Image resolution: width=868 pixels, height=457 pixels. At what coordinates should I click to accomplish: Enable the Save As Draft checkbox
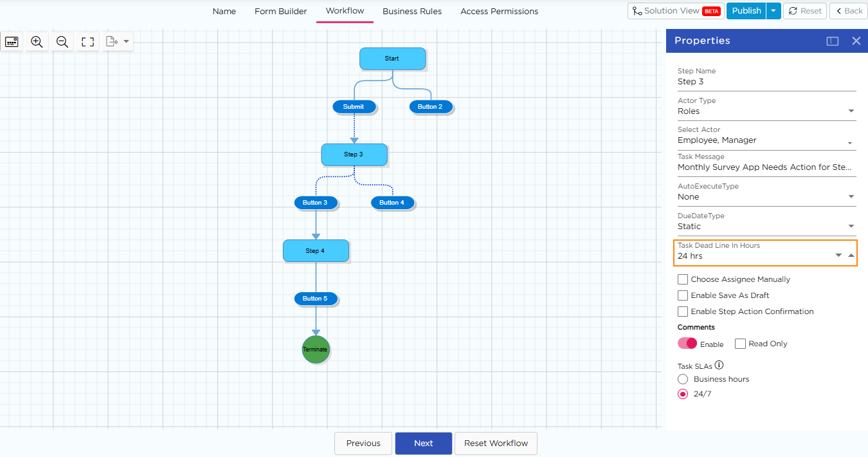[683, 295]
